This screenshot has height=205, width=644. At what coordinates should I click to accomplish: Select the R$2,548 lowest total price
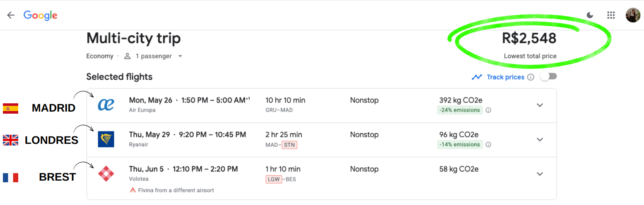(x=529, y=38)
